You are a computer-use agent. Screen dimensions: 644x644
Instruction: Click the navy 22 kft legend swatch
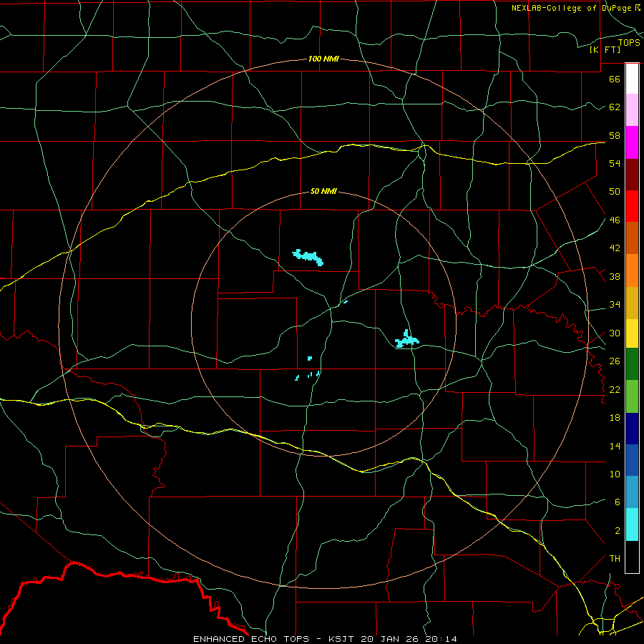[632, 429]
